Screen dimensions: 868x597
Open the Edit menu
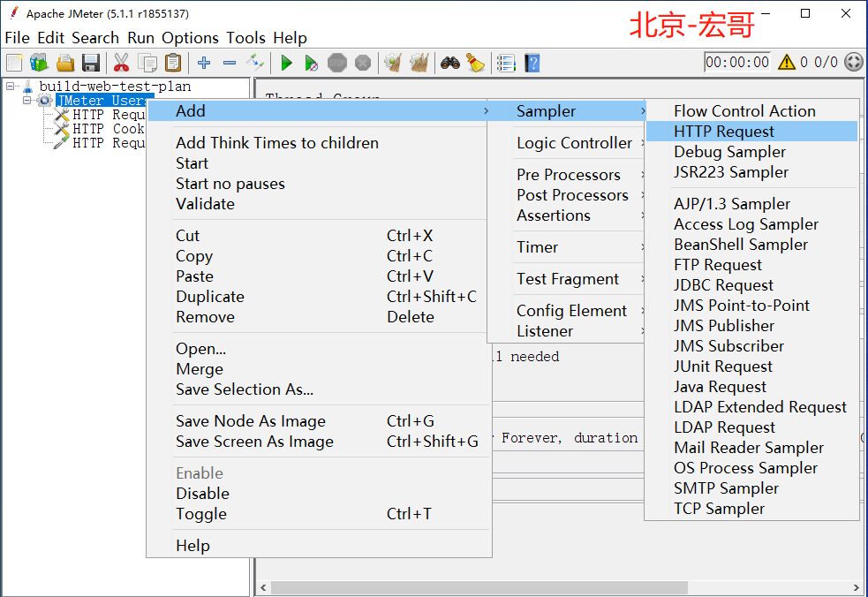(51, 38)
